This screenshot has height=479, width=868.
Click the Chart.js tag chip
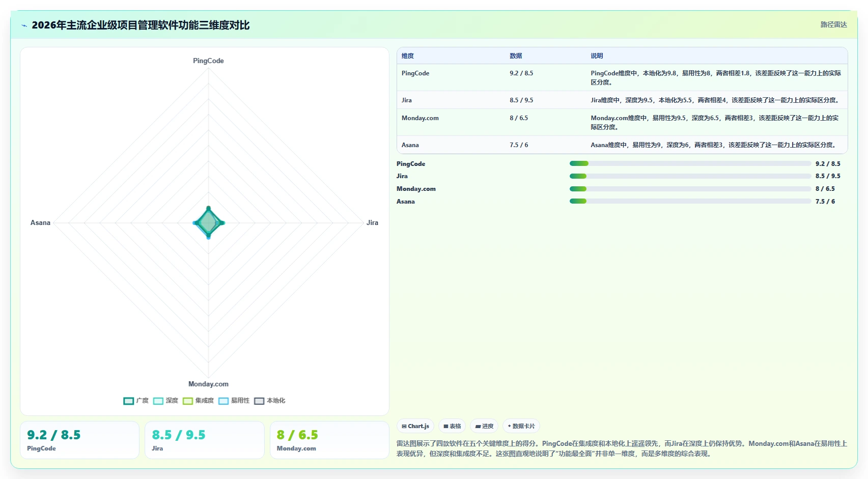[415, 426]
